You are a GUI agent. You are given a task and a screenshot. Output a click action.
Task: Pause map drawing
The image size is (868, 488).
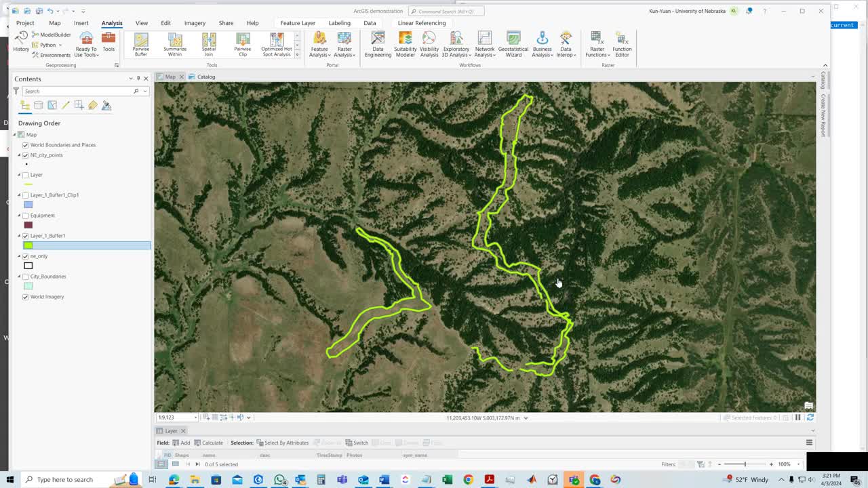pos(798,418)
